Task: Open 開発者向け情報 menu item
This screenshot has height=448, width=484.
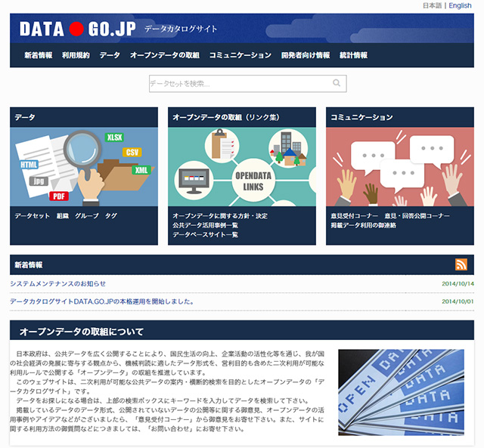Action: pos(306,55)
